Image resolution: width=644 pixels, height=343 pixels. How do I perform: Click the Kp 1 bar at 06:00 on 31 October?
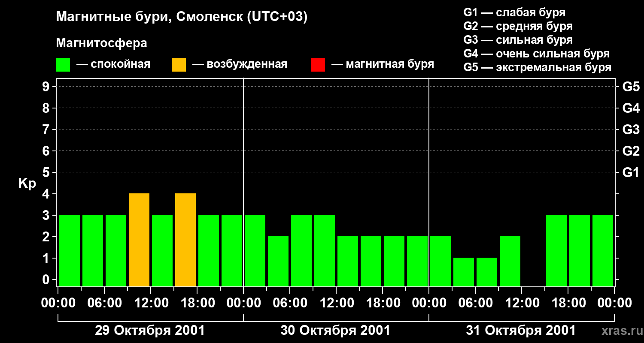(x=487, y=272)
